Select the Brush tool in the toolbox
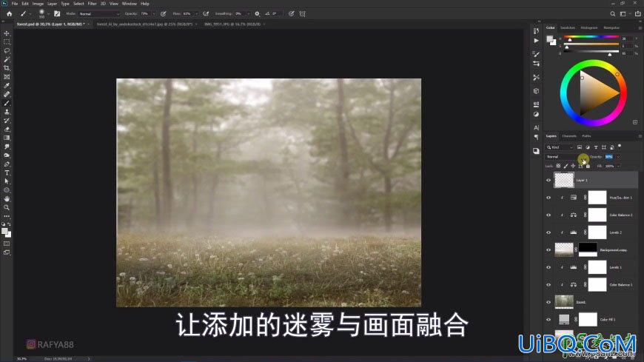 pyautogui.click(x=7, y=103)
